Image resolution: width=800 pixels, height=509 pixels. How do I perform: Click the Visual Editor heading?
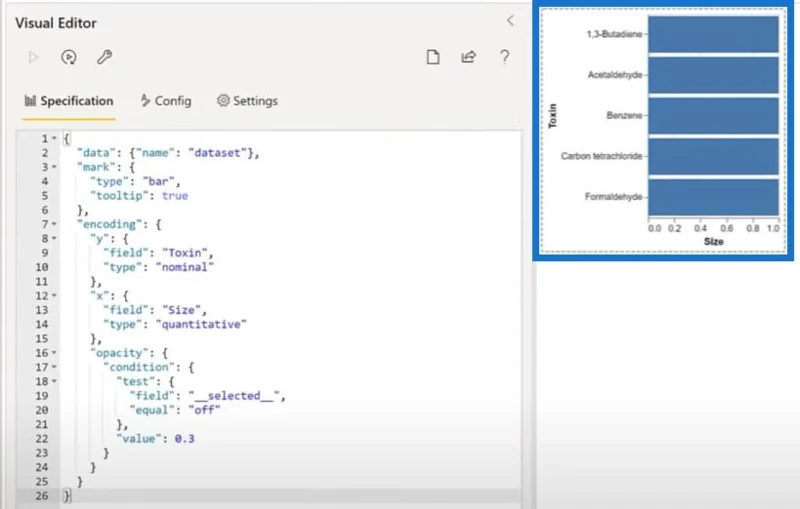tap(56, 23)
